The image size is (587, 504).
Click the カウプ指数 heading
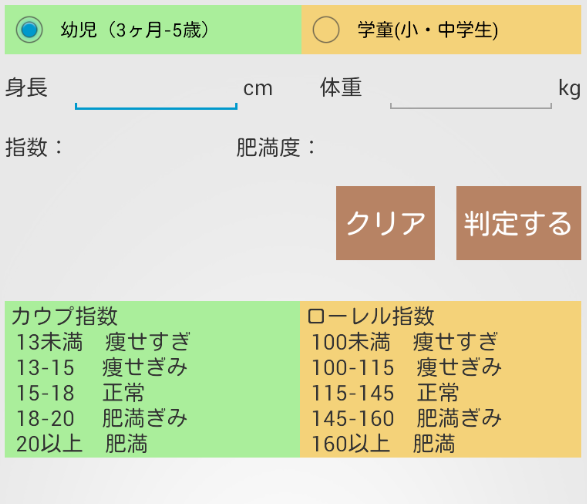[x=64, y=316]
